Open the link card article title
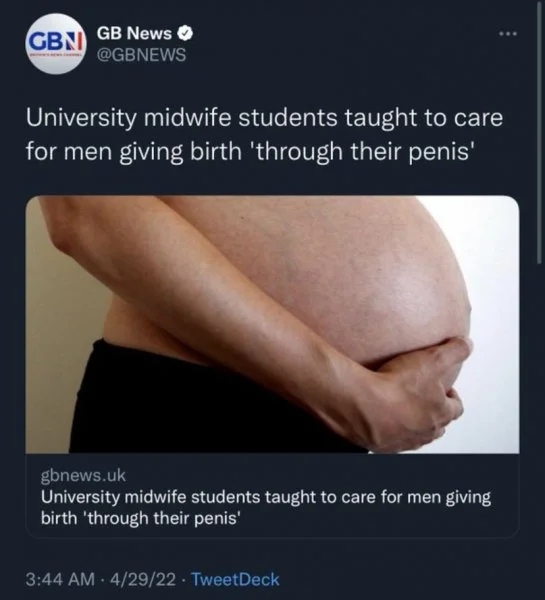 (x=266, y=507)
